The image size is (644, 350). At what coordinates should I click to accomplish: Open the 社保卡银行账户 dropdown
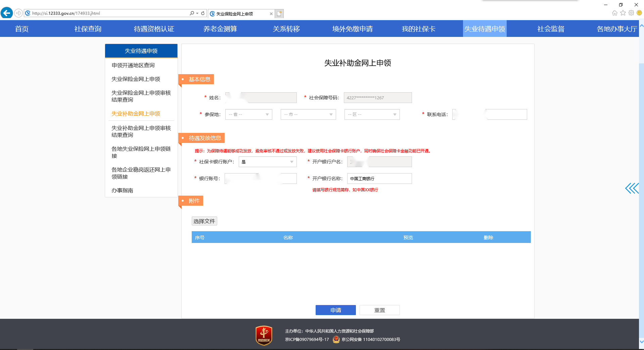tap(268, 162)
